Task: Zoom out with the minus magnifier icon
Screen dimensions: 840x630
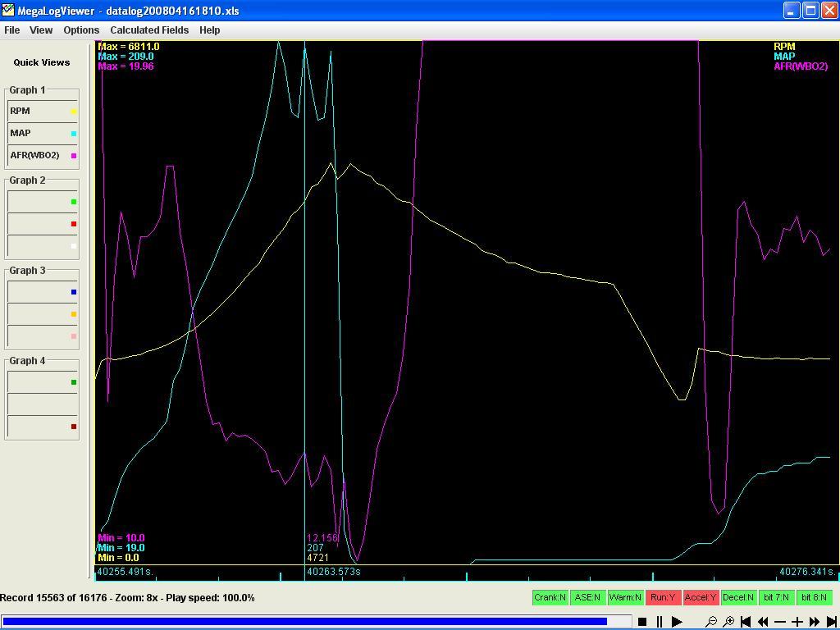Action: pyautogui.click(x=711, y=622)
